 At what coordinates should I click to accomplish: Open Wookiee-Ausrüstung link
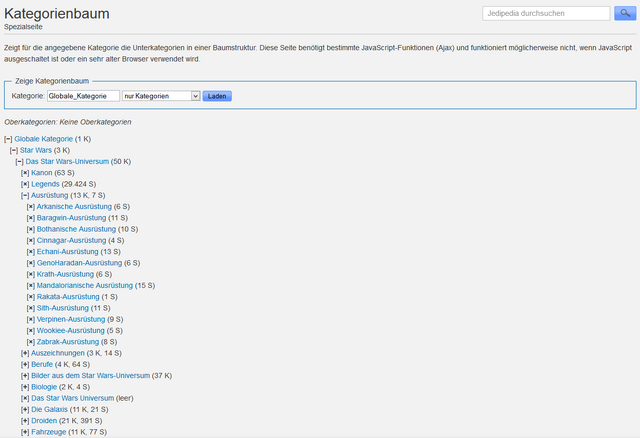click(x=71, y=331)
